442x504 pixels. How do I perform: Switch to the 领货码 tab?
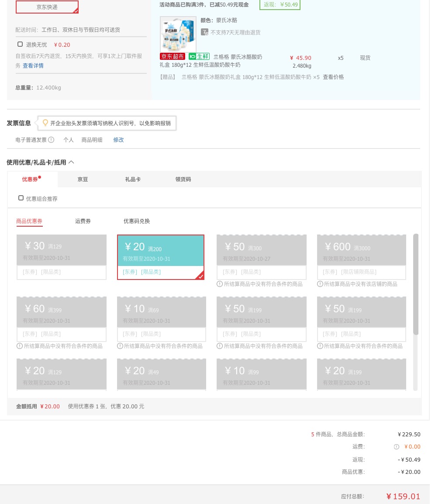point(183,180)
